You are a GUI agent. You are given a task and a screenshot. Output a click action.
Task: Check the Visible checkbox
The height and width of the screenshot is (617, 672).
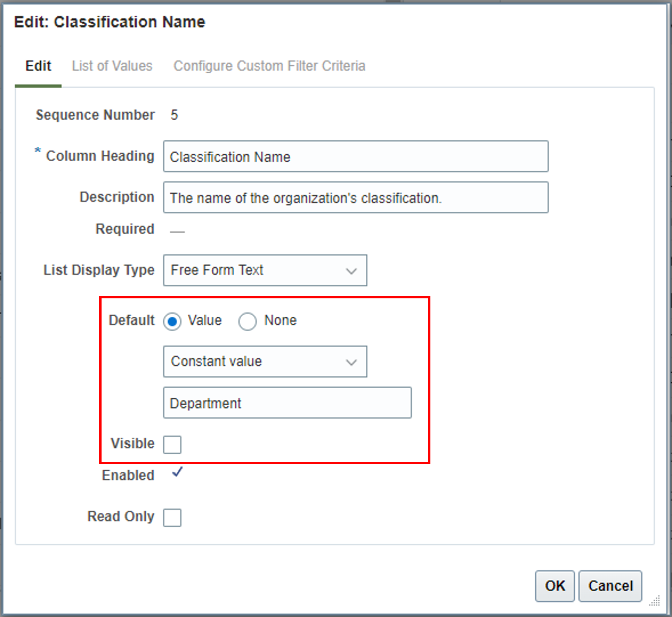[172, 445]
